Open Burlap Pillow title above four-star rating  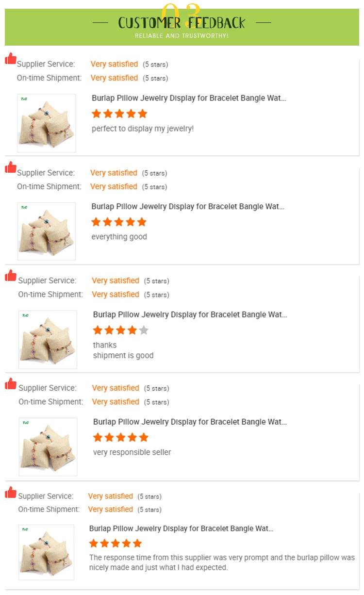[x=190, y=314]
